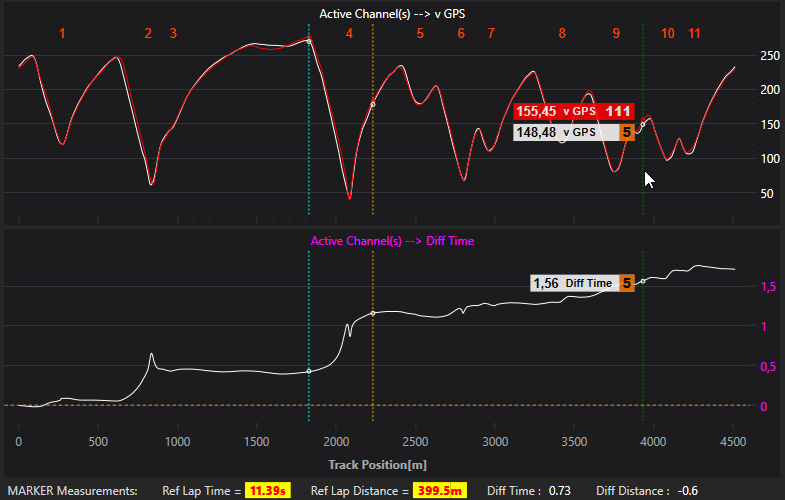Click the red 155,45 v GPS readout
785x500 pixels.
tap(556, 111)
